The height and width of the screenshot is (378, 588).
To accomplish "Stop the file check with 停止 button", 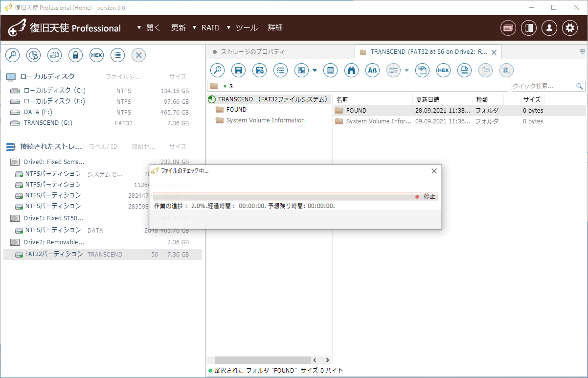I will [x=426, y=196].
